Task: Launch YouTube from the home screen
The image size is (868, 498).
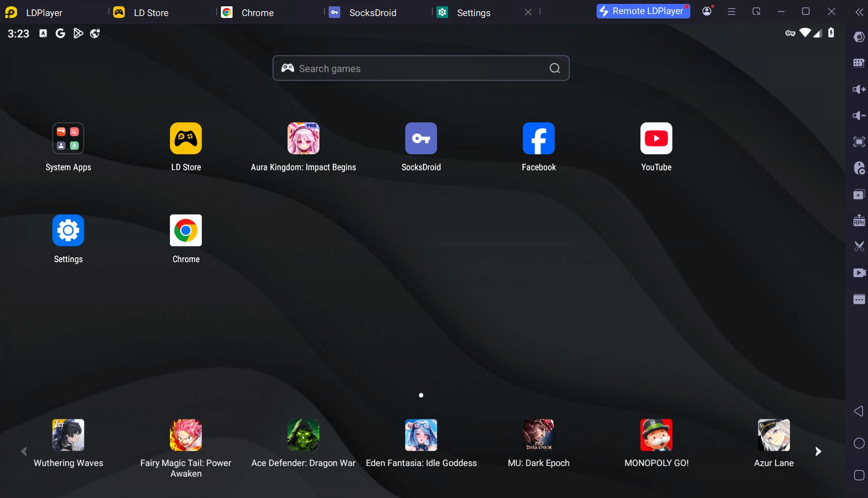Action: (x=656, y=139)
